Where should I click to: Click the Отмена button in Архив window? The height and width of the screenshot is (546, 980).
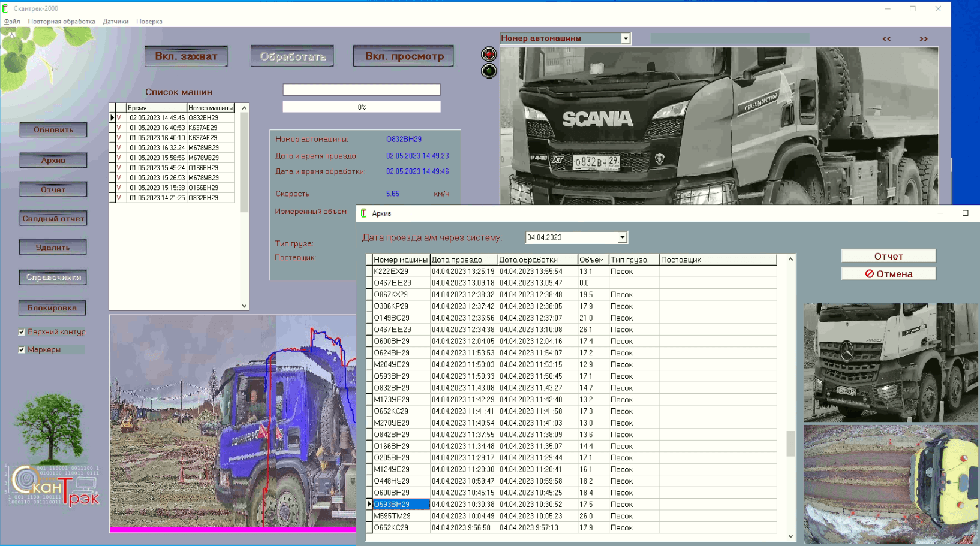[888, 274]
